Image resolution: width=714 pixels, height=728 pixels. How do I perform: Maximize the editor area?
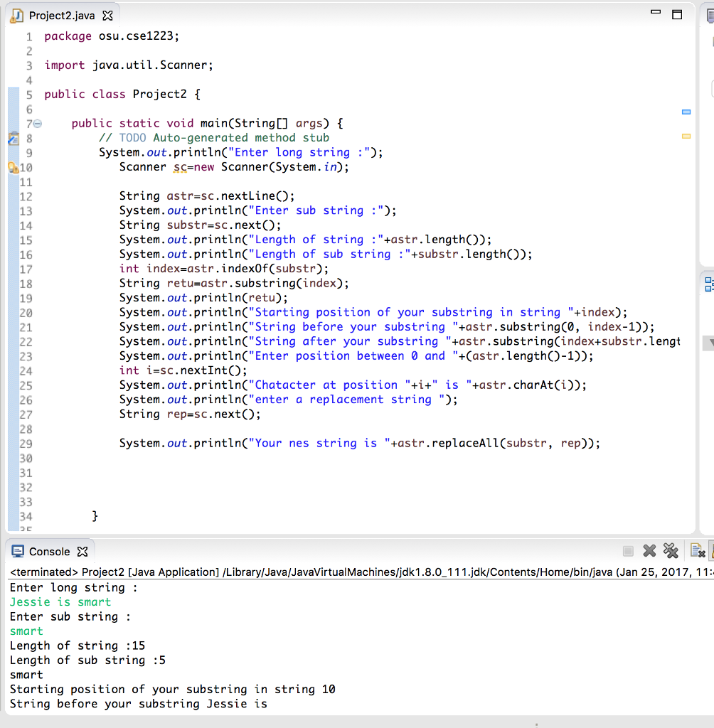point(676,14)
